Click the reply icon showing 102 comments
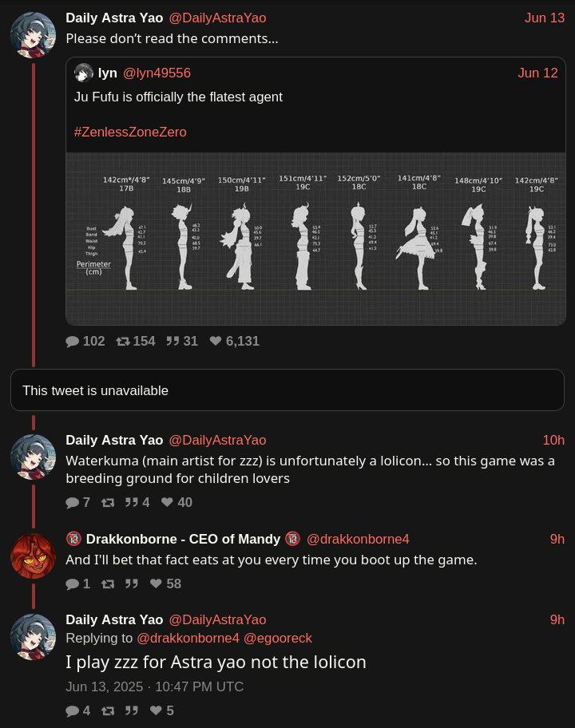Screen dimensions: 575x728 point(73,342)
